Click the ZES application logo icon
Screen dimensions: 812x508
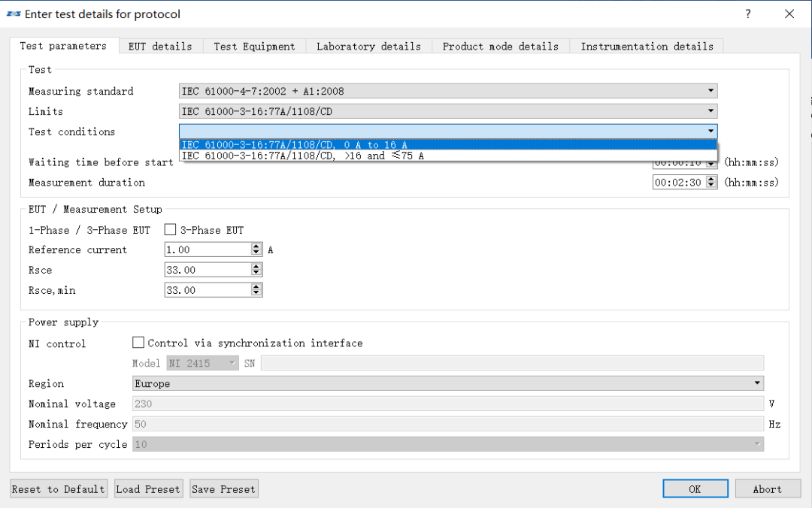14,14
